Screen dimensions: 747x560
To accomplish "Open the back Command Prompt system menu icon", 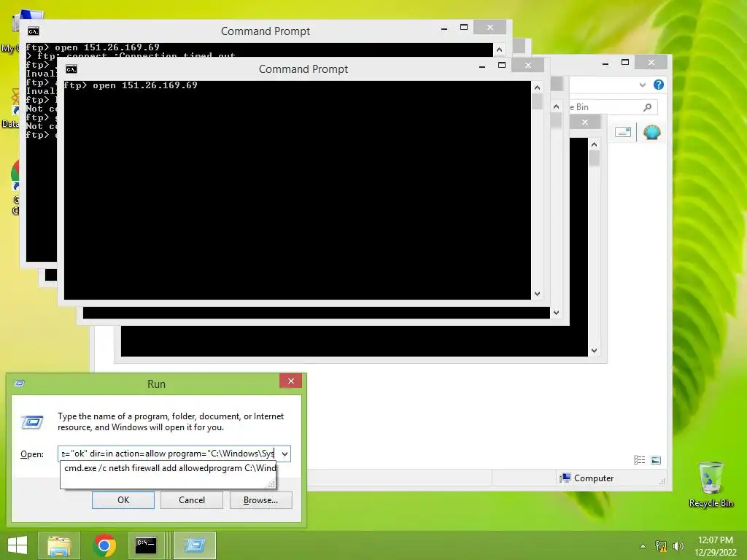I will pyautogui.click(x=34, y=31).
